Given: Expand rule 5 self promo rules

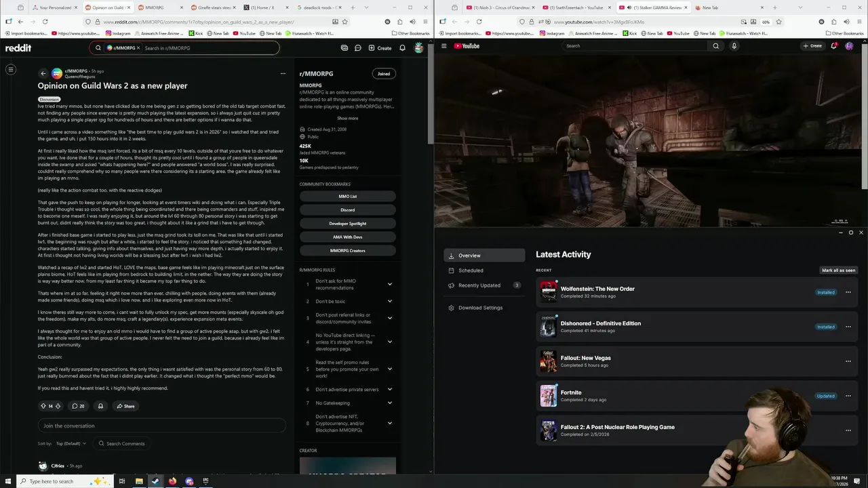Looking at the screenshot, I should [389, 369].
